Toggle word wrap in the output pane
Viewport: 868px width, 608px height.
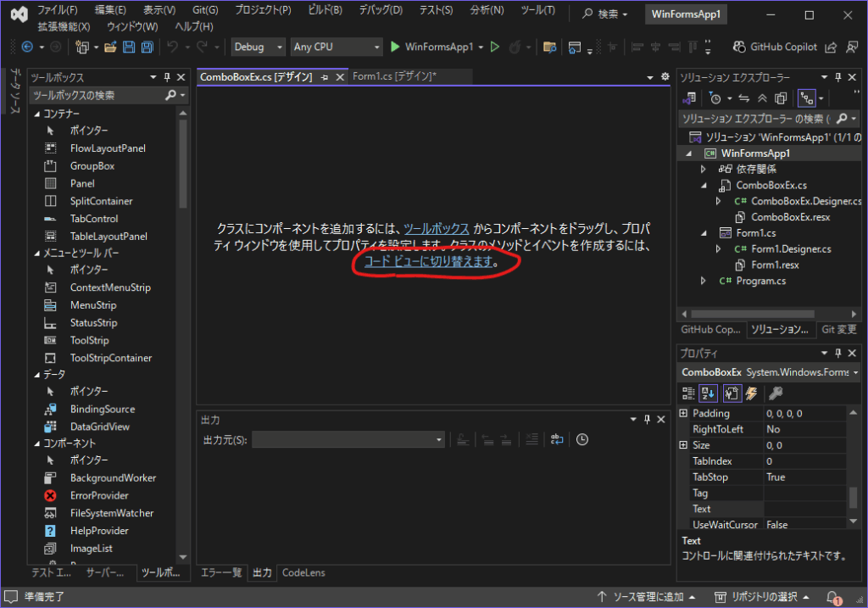tap(556, 439)
